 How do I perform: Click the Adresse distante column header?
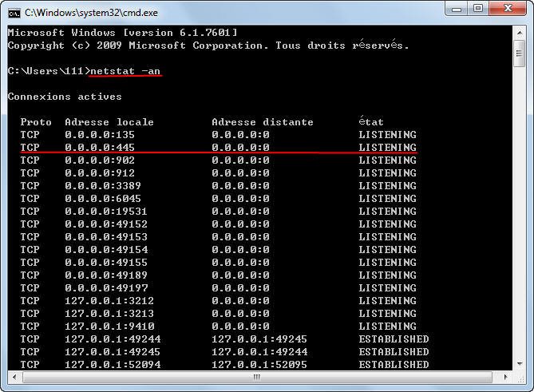263,122
